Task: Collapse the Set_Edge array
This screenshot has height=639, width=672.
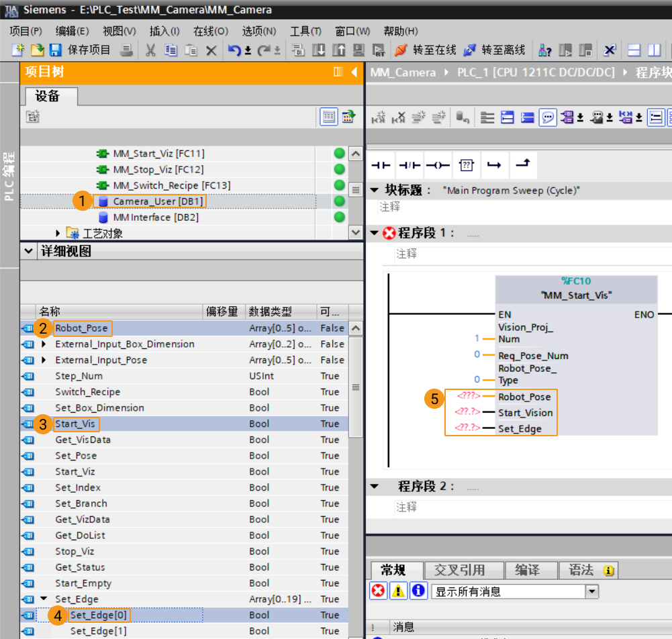Action: tap(44, 598)
